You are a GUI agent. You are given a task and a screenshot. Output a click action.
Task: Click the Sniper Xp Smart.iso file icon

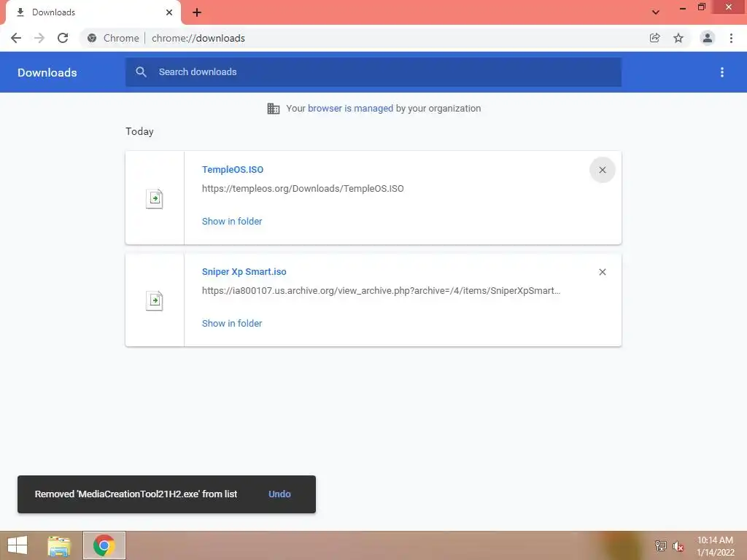[x=155, y=300]
